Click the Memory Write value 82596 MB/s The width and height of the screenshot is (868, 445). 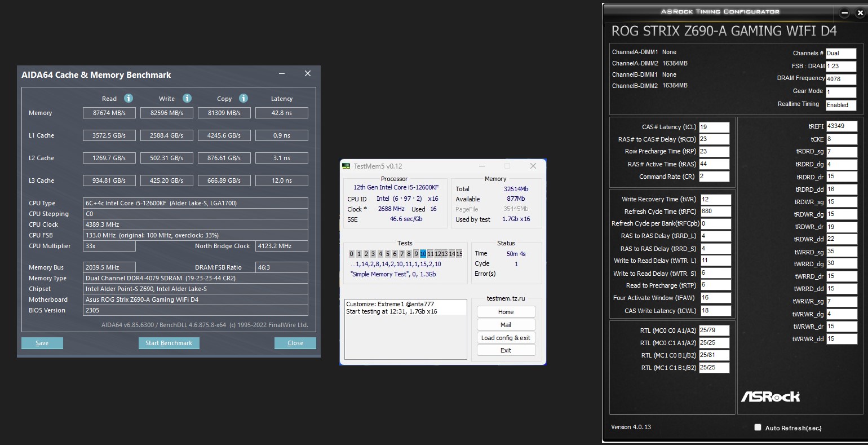pos(167,113)
